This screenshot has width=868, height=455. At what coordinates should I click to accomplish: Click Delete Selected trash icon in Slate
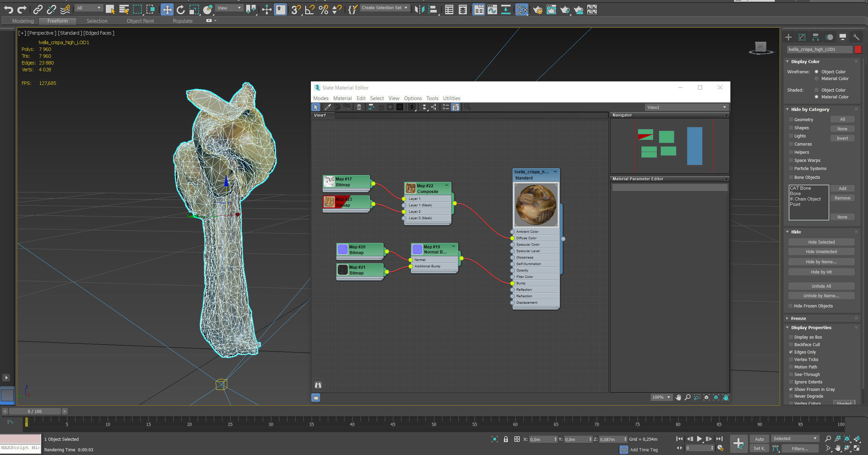coord(359,107)
